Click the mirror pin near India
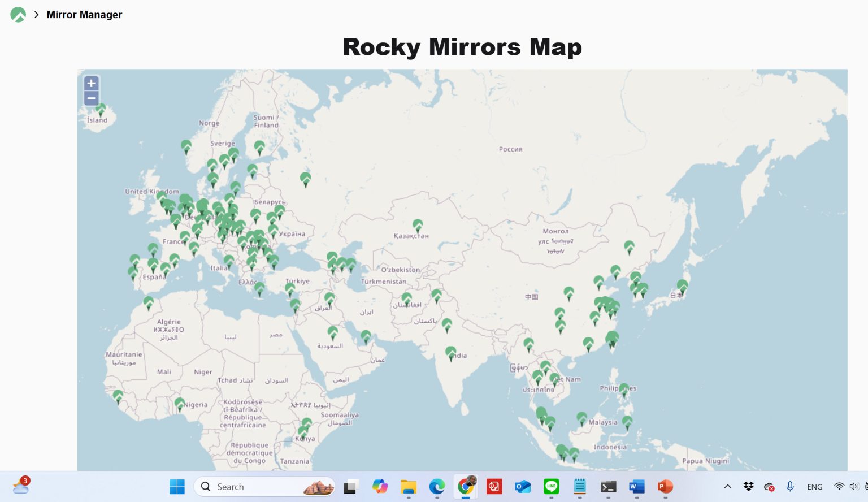This screenshot has width=868, height=502. pos(452,352)
